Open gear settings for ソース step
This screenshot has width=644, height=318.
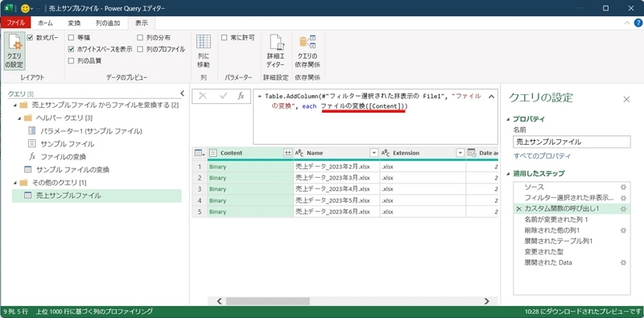(x=623, y=188)
